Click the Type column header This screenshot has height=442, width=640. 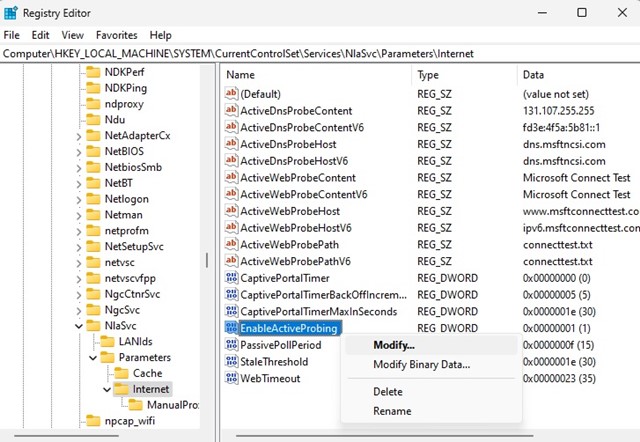[x=428, y=75]
